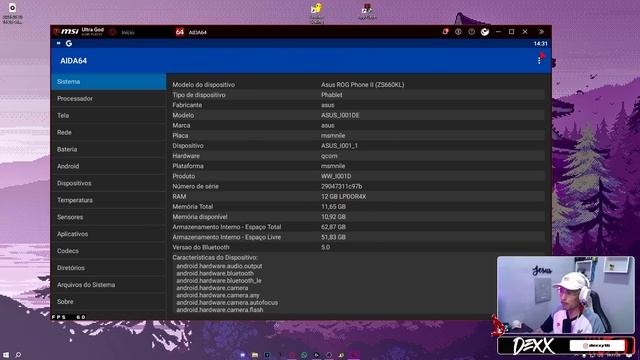Screen dimensions: 640x360
Task: Open yellow desktop shortcut at top center
Action: (x=317, y=13)
